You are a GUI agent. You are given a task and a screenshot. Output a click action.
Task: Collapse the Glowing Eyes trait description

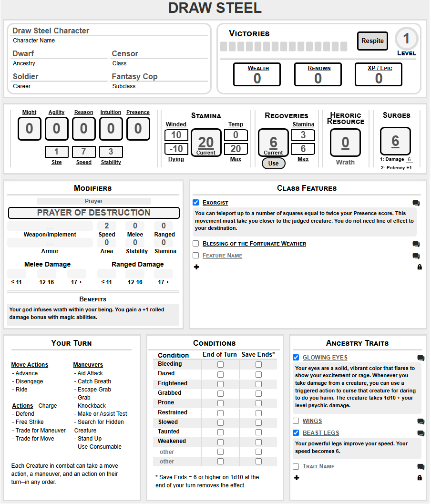point(325,358)
